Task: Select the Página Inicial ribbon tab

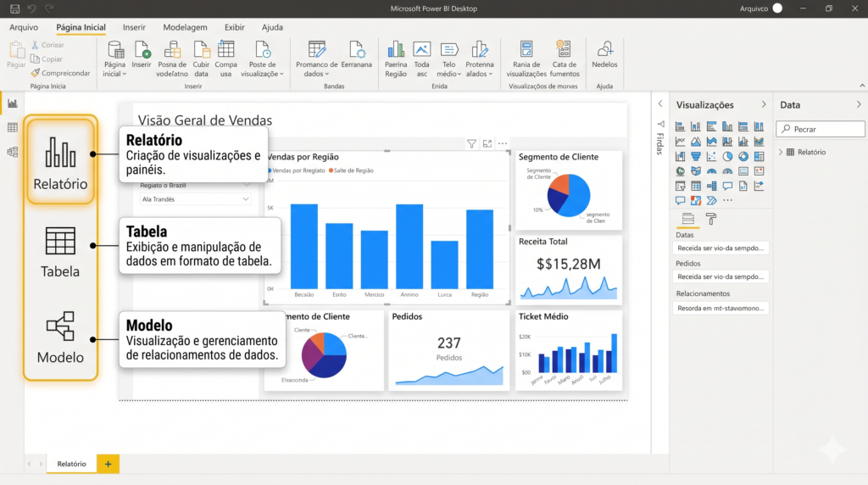Action: (81, 27)
